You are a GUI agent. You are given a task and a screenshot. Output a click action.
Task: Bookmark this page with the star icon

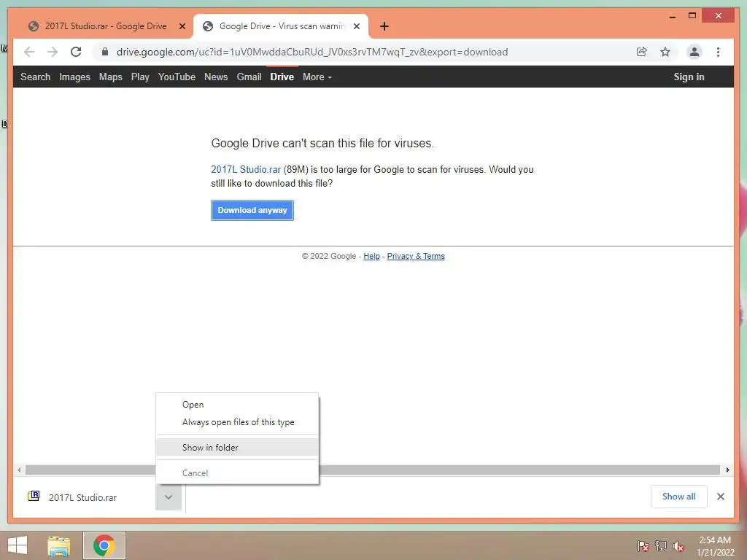[x=665, y=52]
